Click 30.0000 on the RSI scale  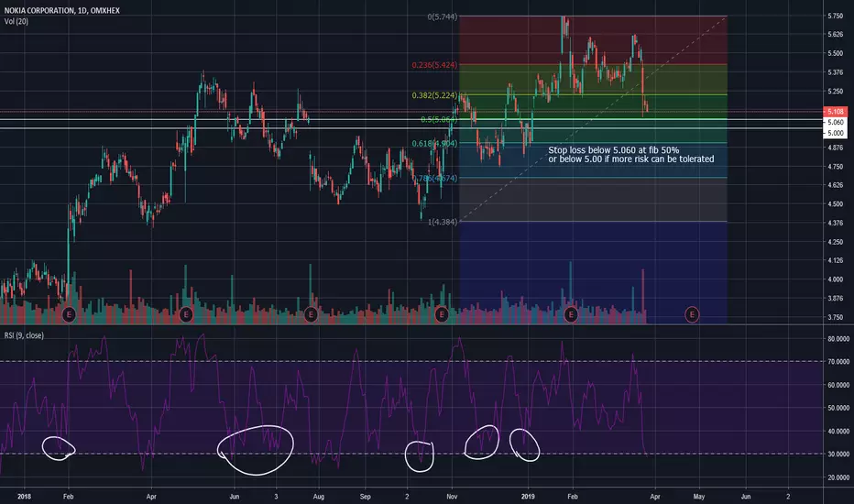click(838, 454)
